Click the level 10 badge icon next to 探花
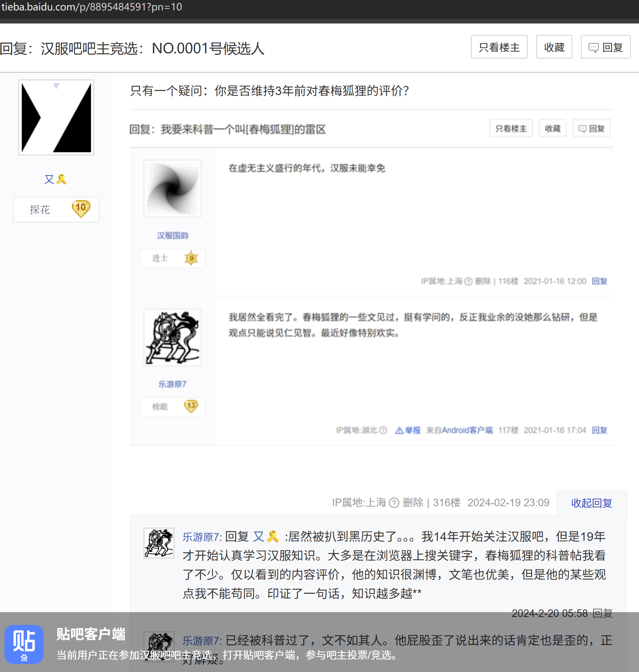This screenshot has width=639, height=672. pyautogui.click(x=81, y=209)
